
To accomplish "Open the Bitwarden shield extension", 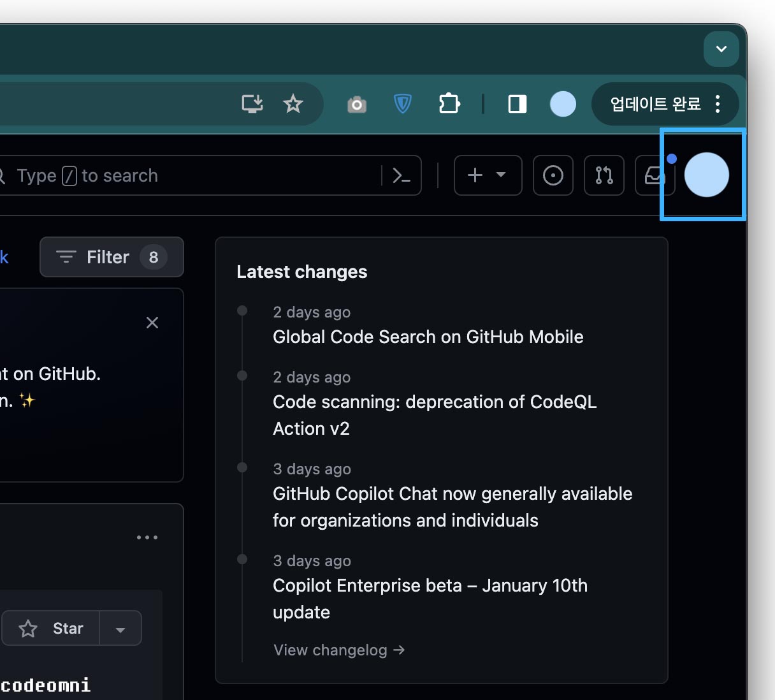I will (403, 103).
